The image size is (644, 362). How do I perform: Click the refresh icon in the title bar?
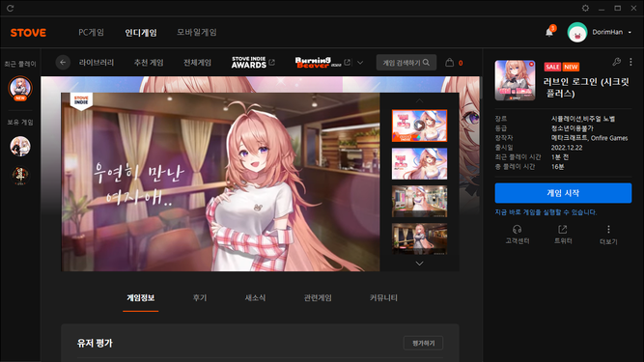10,9
